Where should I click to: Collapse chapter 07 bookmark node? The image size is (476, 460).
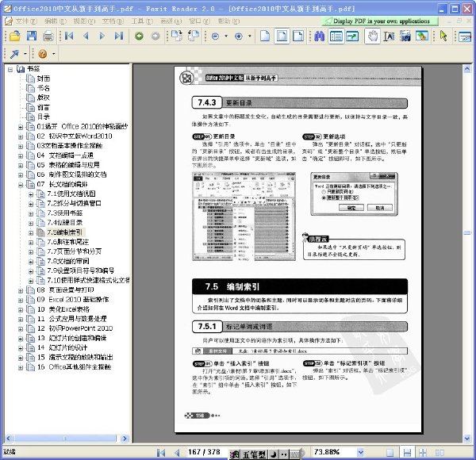21,185
